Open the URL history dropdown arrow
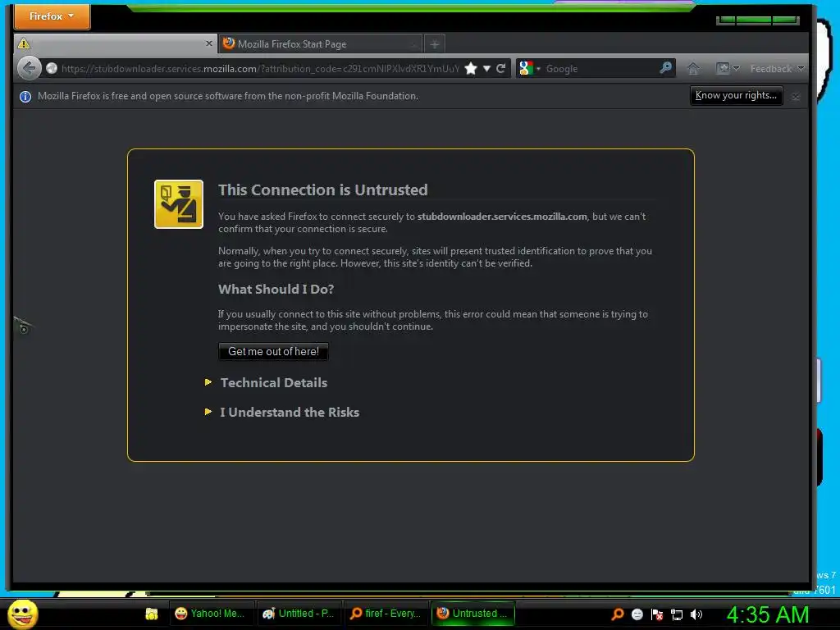 click(x=486, y=69)
